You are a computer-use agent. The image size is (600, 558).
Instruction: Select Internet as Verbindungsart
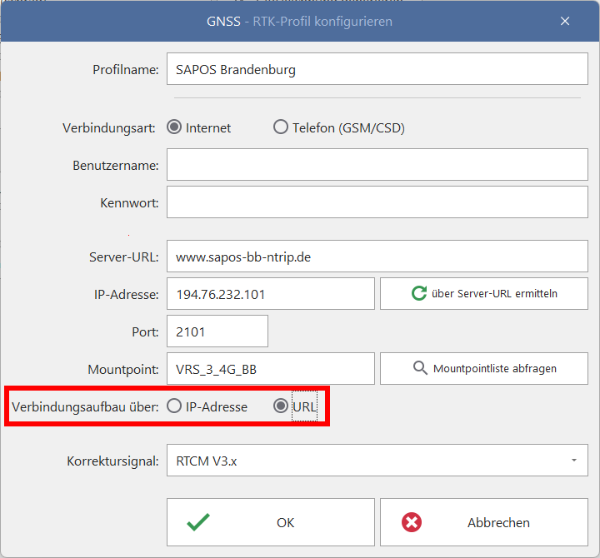click(x=174, y=127)
